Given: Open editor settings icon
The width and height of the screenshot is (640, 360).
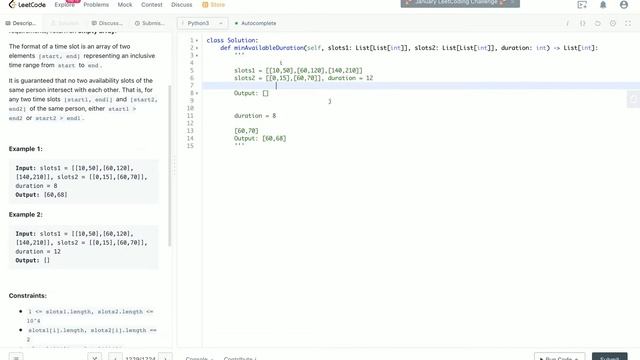Looking at the screenshot, I should (x=613, y=23).
